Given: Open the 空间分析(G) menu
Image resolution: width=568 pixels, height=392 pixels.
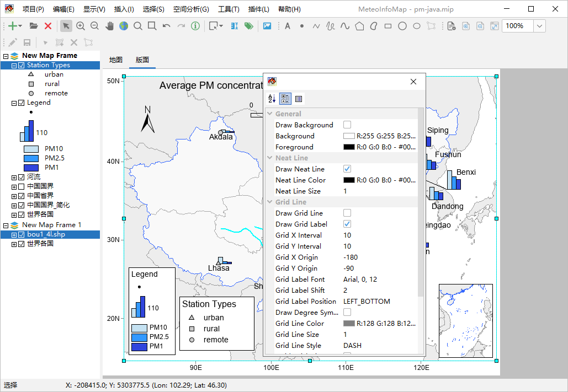Looking at the screenshot, I should point(191,9).
